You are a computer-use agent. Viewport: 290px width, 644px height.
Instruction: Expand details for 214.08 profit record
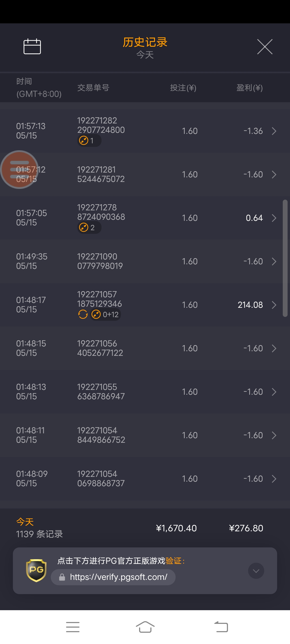[x=274, y=305]
